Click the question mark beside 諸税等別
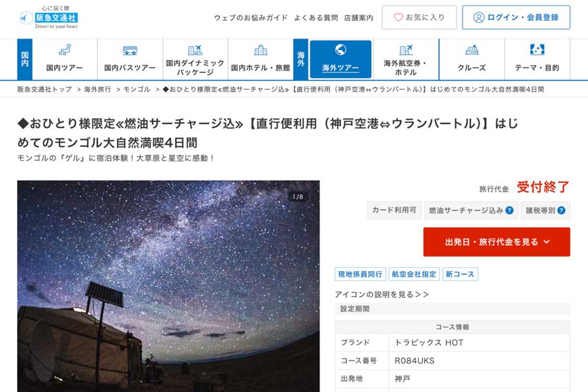 (x=561, y=210)
